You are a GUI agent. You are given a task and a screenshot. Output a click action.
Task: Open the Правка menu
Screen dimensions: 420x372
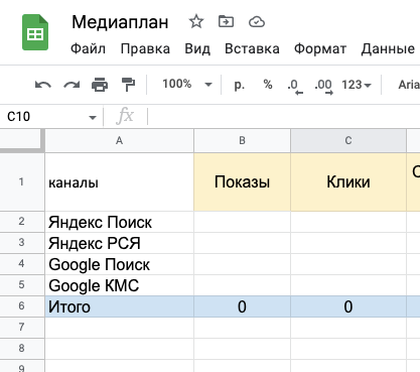[145, 49]
